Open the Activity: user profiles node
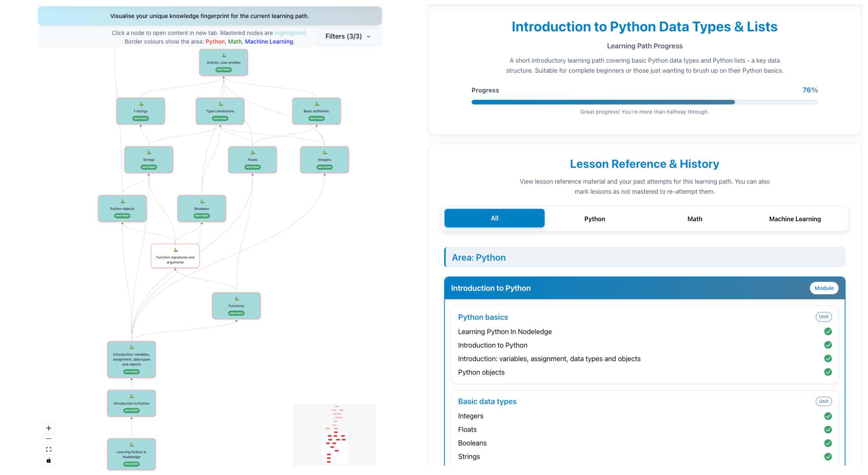 coord(224,62)
